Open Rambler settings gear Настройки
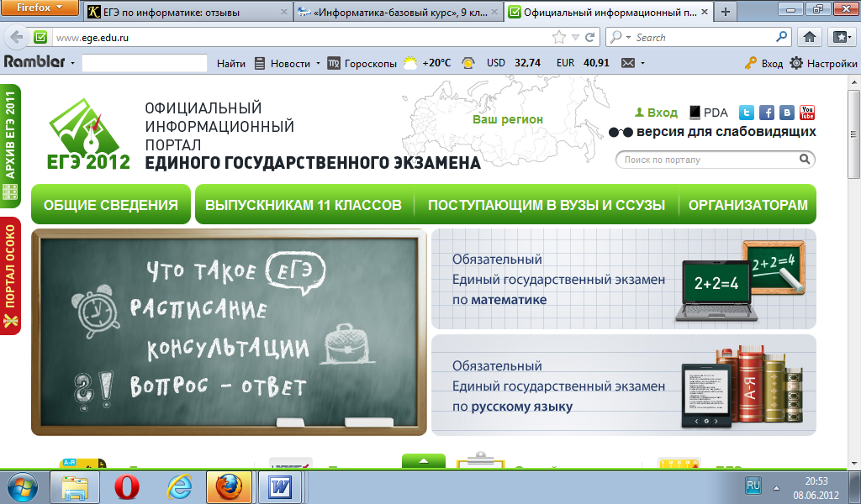The image size is (861, 504). (823, 63)
